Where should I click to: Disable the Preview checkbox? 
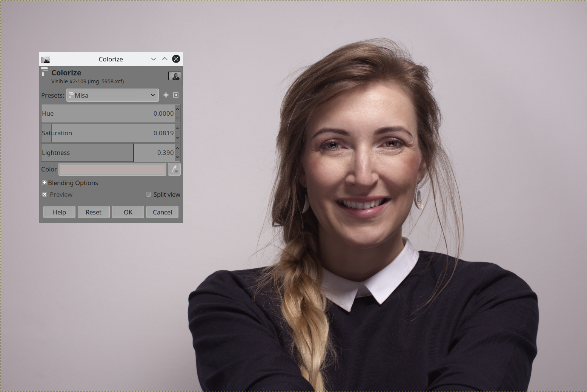pyautogui.click(x=45, y=194)
